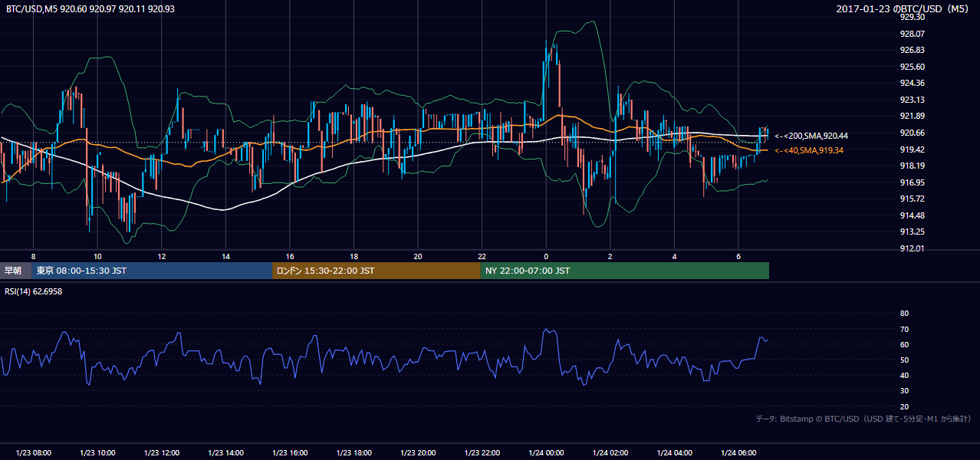Screen dimensions: 980x460
Task: Click the hour 16 marker under the chart
Action: click(x=290, y=256)
